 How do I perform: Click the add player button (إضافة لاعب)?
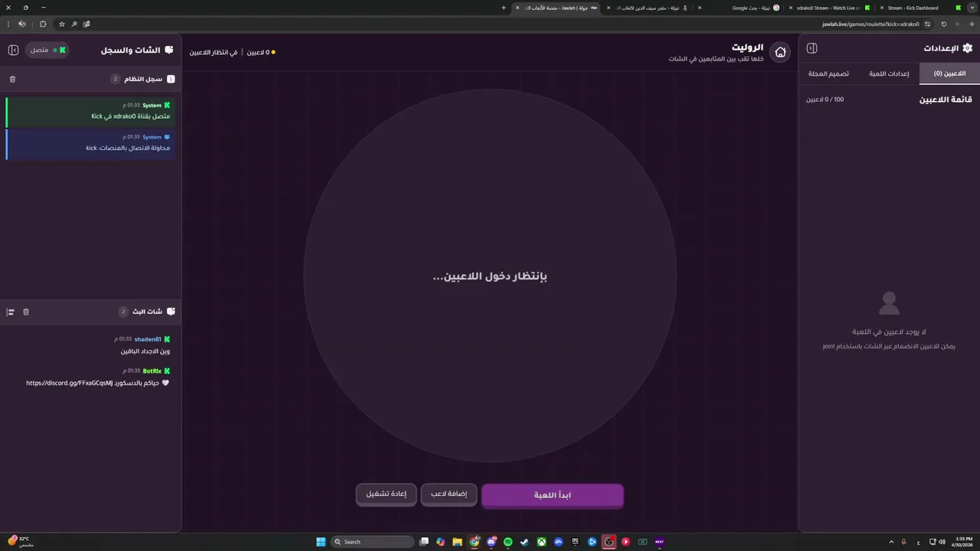tap(449, 494)
